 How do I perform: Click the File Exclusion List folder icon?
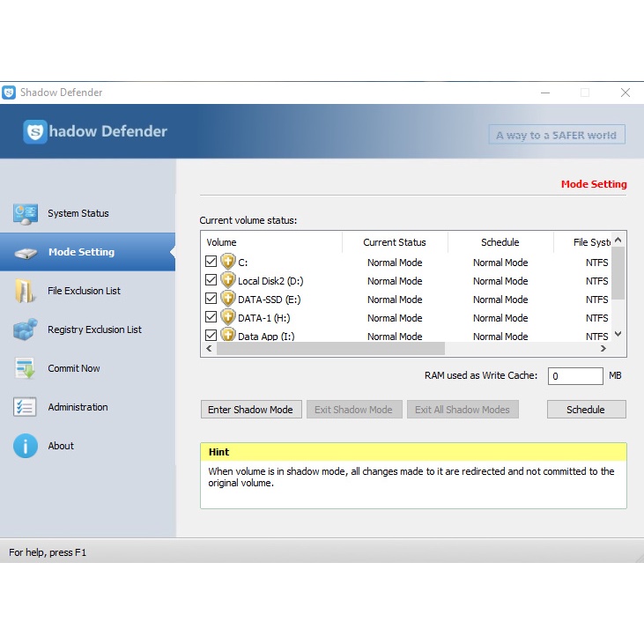point(25,291)
